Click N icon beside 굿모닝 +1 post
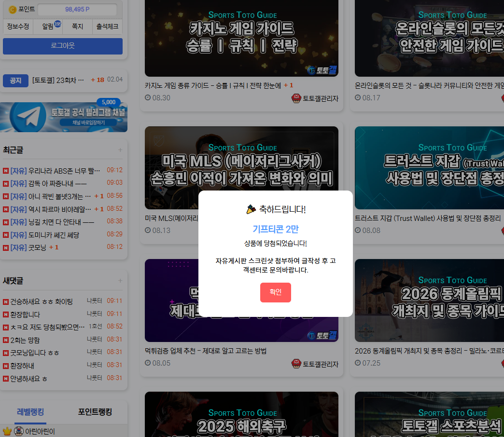Image resolution: width=504 pixels, height=437 pixels. [6, 247]
